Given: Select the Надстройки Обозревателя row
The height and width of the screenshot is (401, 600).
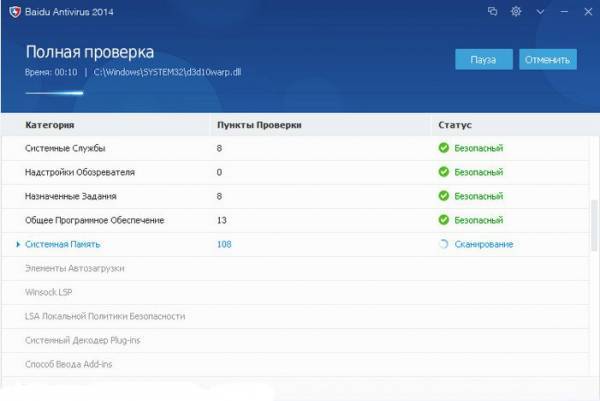Looking at the screenshot, I should (295, 172).
